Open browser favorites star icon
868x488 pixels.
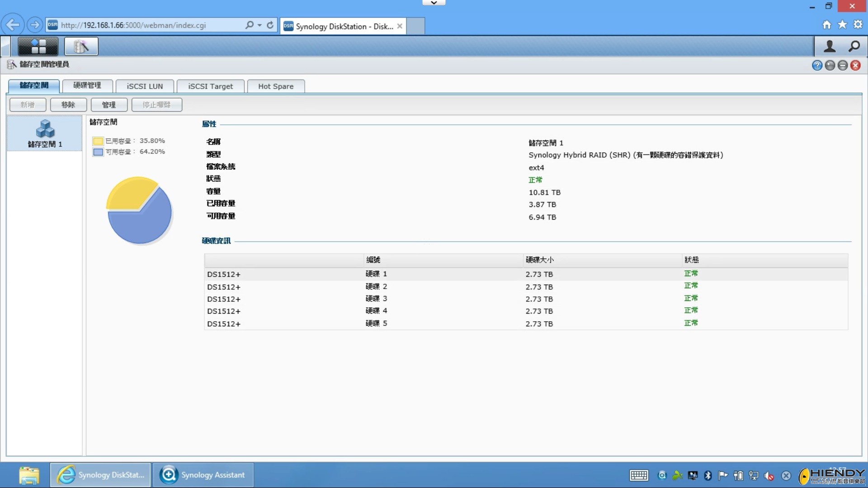point(842,25)
